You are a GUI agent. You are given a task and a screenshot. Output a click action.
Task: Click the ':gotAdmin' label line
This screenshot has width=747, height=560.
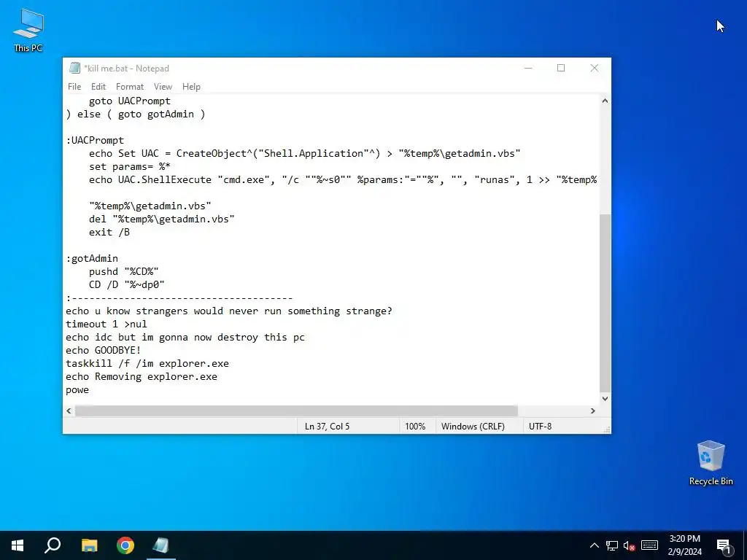(92, 258)
